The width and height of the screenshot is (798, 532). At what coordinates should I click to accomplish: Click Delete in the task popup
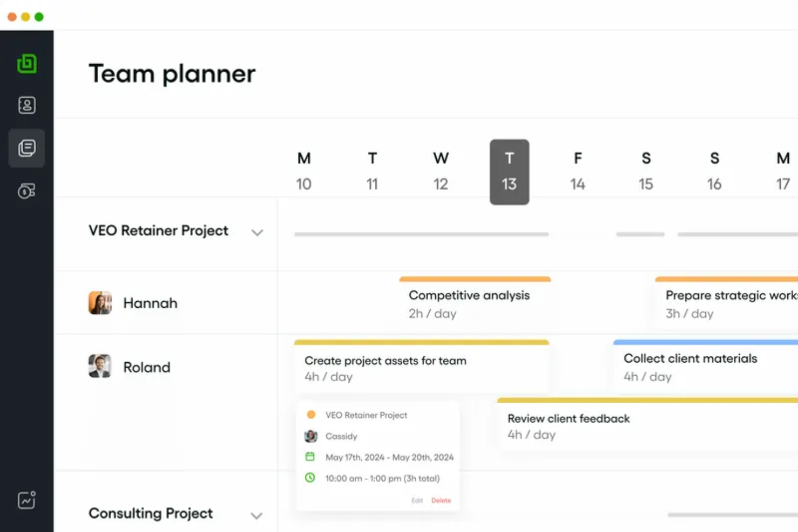[x=441, y=501]
